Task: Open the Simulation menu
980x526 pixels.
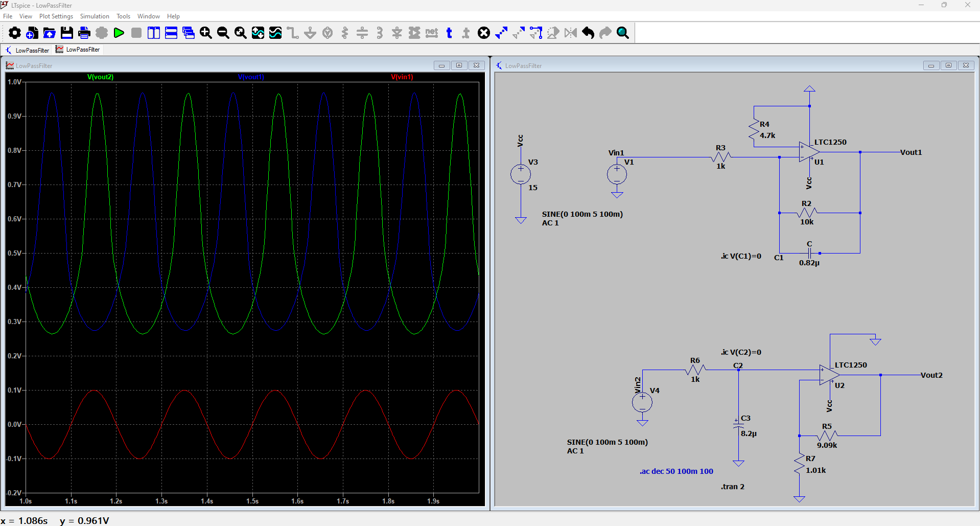Action: tap(95, 16)
